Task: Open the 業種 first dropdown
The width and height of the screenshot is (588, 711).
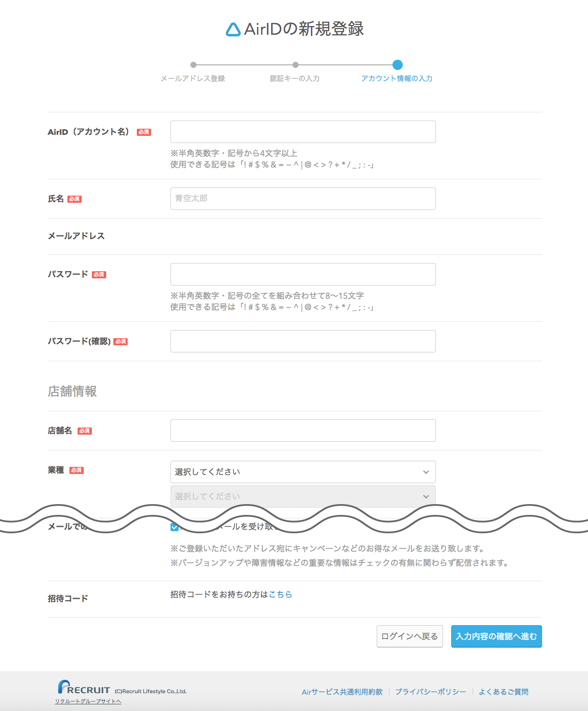Action: [303, 472]
